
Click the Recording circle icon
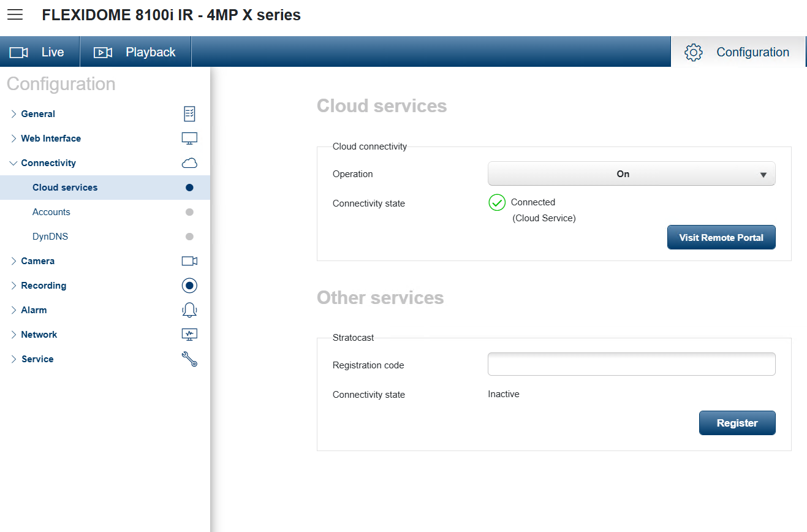tap(189, 286)
